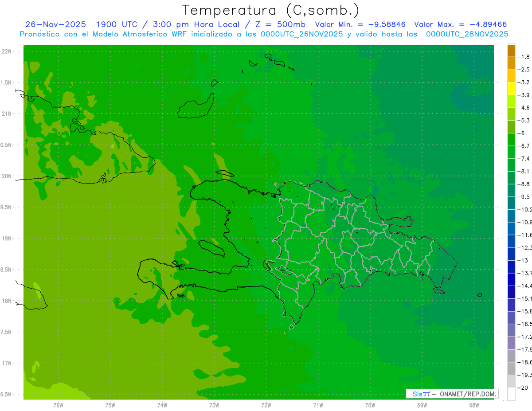
Task: Pick the lime swatch between -3.9 and -4.6
Action: (511, 102)
